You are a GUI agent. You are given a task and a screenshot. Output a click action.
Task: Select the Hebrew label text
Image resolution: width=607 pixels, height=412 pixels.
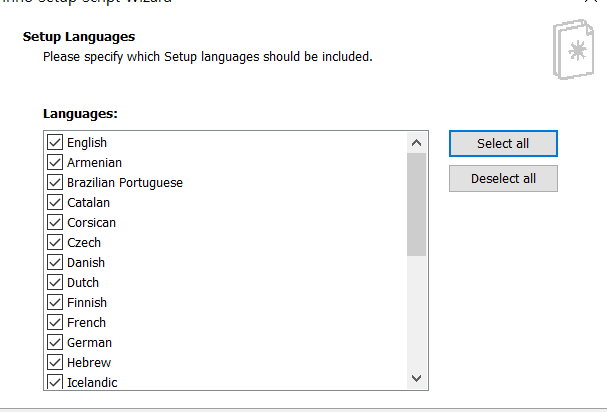[x=89, y=362]
